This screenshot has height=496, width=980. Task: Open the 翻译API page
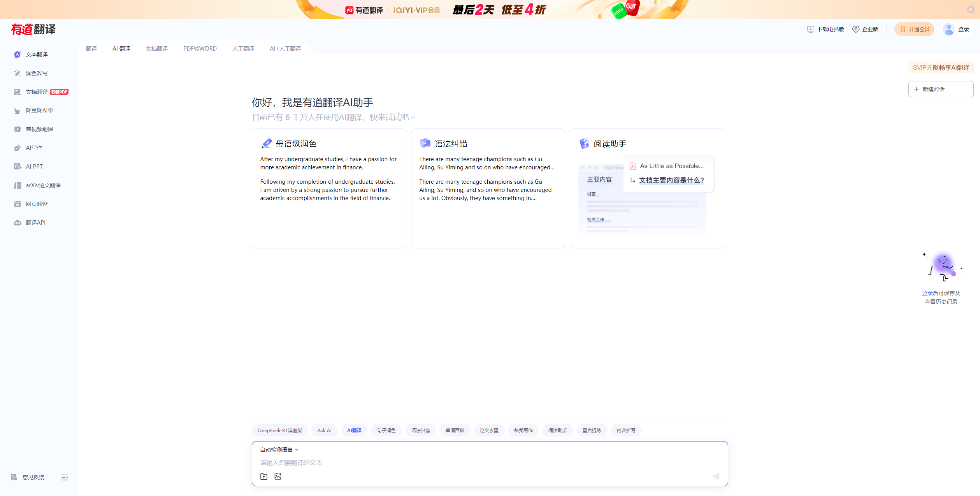click(35, 222)
